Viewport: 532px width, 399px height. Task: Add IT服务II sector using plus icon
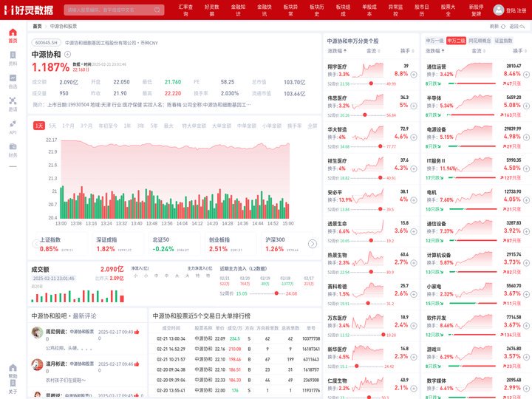click(x=526, y=168)
